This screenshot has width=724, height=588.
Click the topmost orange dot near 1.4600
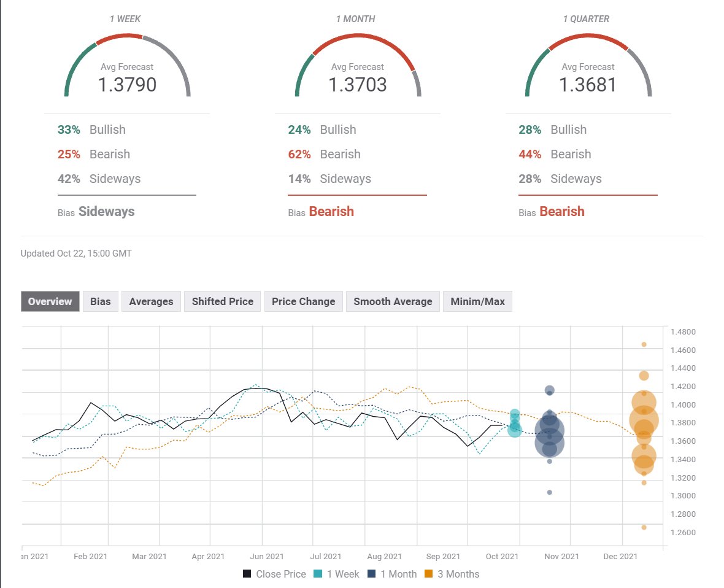pyautogui.click(x=644, y=344)
